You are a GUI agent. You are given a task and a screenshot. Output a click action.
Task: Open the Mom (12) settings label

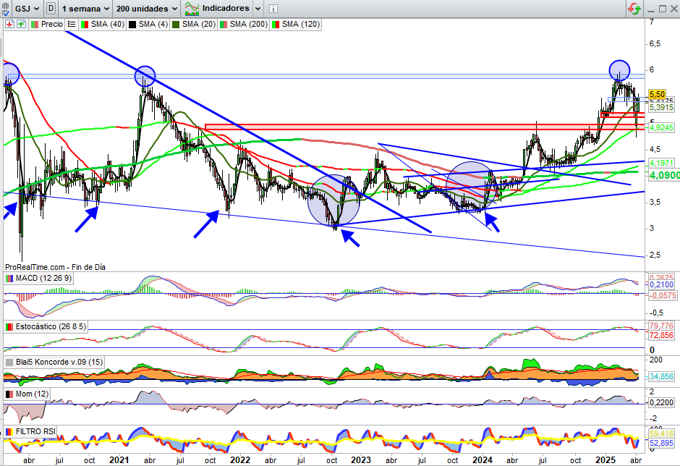[x=32, y=394]
